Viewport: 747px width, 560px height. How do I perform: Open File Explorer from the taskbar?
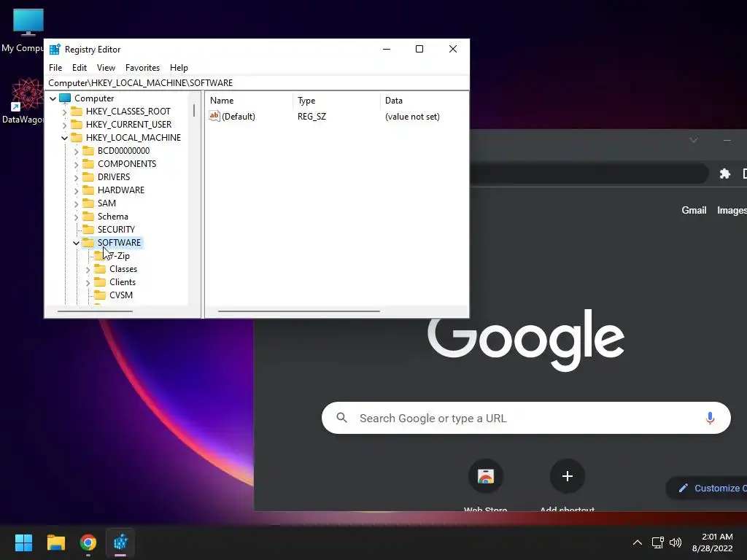pos(55,542)
